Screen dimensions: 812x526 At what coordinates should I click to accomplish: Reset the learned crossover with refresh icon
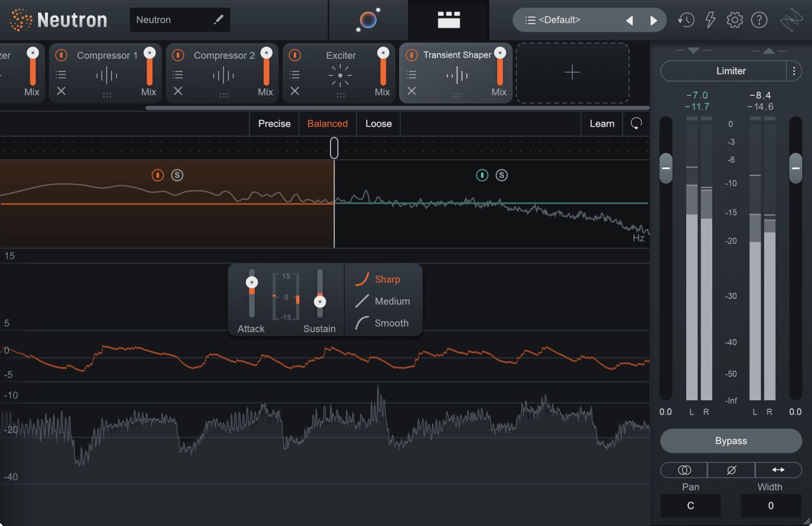(636, 123)
